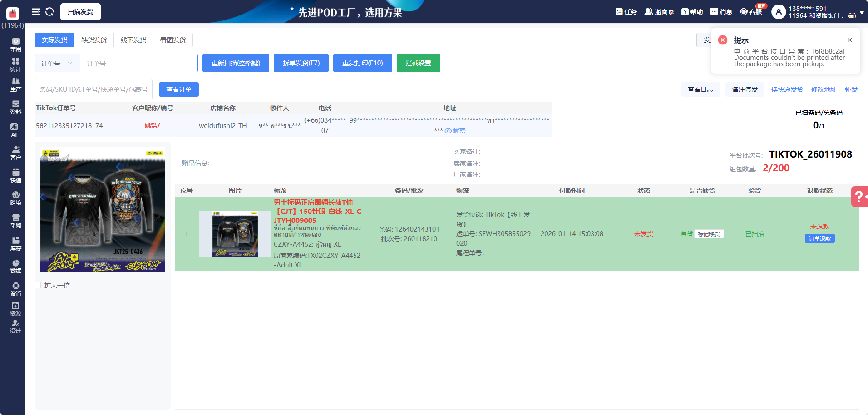Screen dimensions: 868x415
Task: Open 客服 in the top bar
Action: pos(751,12)
